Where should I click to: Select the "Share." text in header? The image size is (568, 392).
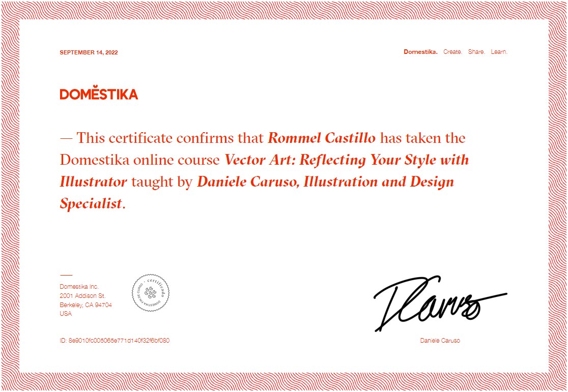(476, 52)
